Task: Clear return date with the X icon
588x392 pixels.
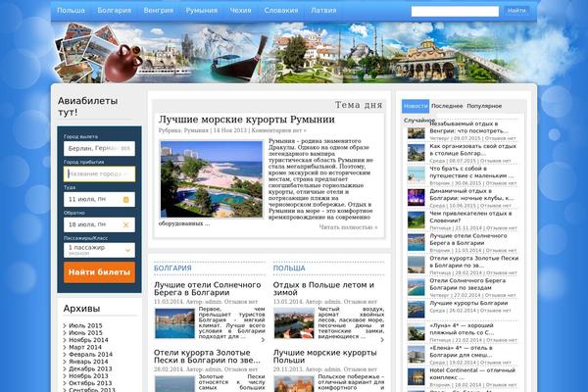Action: (x=126, y=224)
